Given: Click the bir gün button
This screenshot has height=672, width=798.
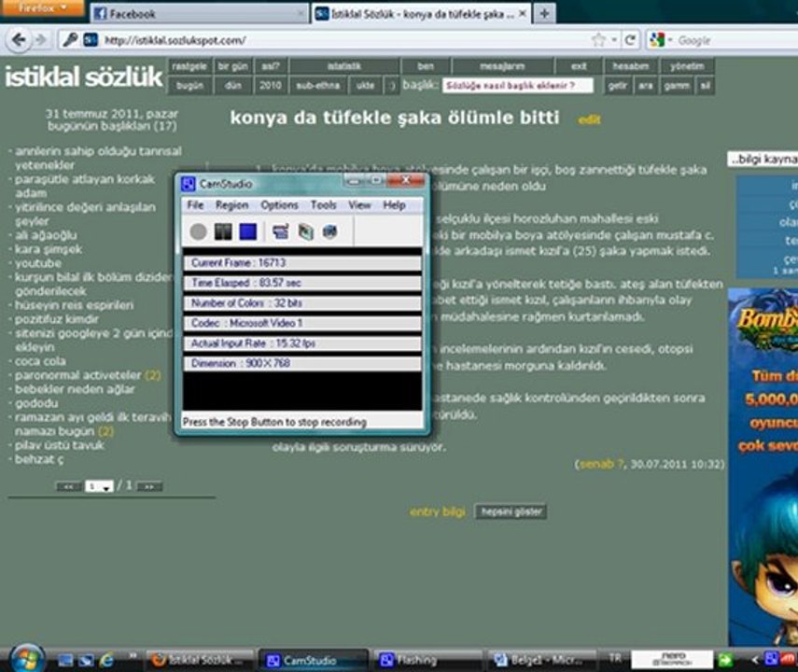Looking at the screenshot, I should pos(232,66).
